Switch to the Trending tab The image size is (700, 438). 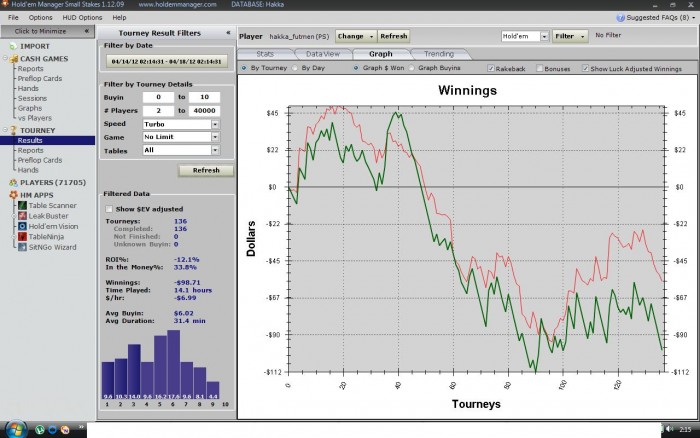tap(439, 54)
